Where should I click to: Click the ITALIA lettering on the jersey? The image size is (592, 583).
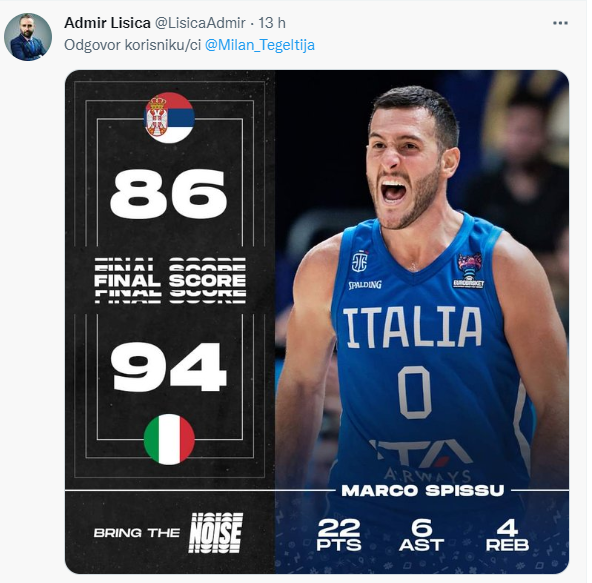point(412,327)
